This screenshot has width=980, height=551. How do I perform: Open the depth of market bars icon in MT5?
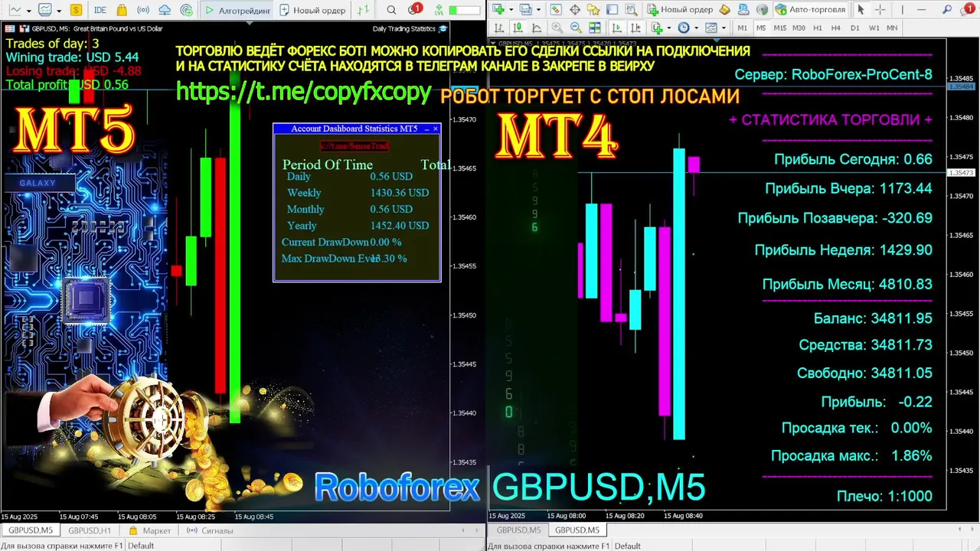click(363, 10)
